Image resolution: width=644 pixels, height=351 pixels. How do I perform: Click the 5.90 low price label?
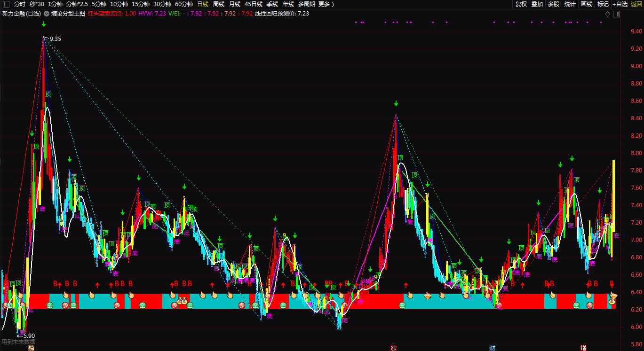pyautogui.click(x=29, y=336)
